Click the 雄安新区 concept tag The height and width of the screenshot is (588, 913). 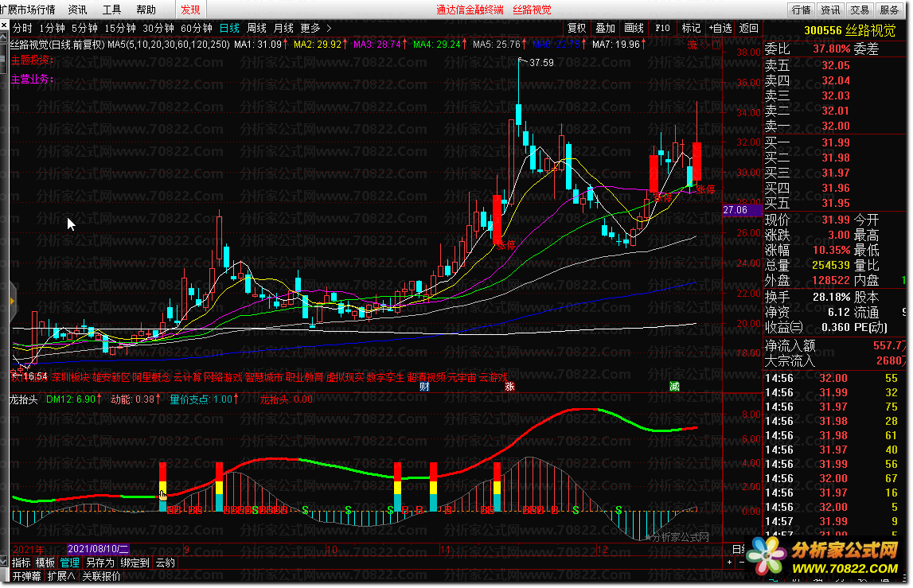111,377
